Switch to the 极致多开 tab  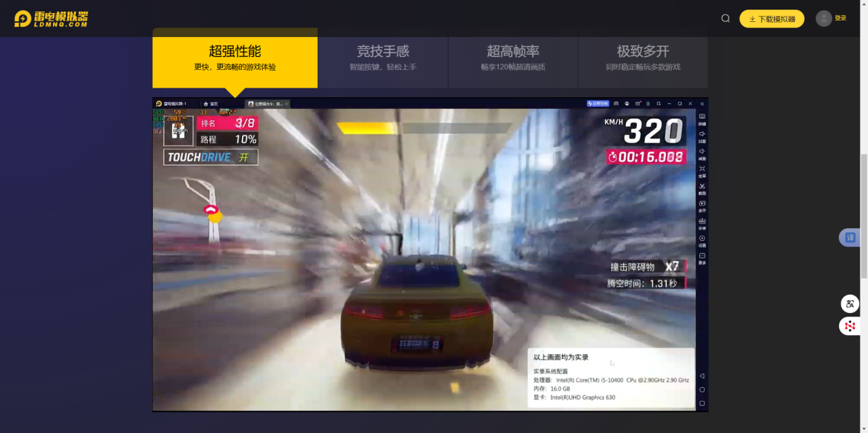(x=642, y=58)
